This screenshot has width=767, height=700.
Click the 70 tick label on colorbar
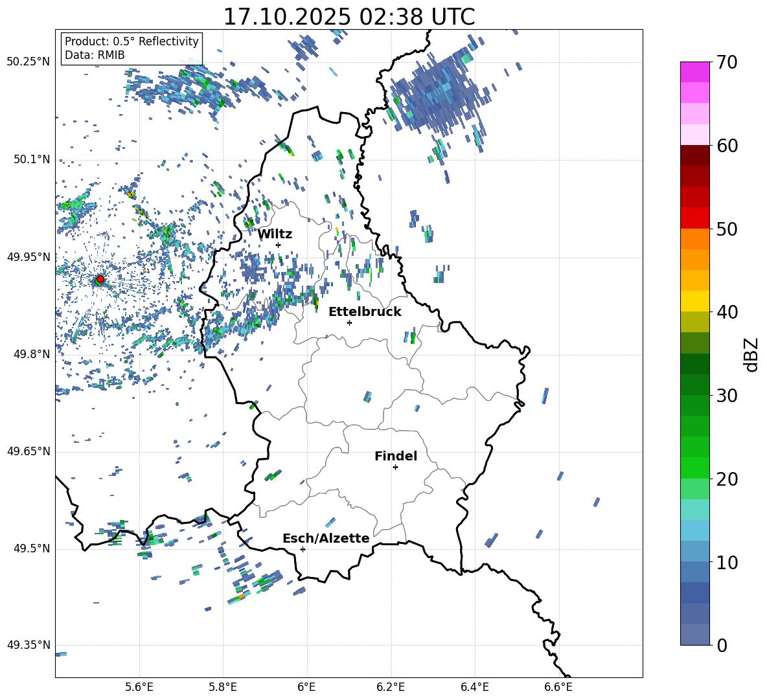728,63
